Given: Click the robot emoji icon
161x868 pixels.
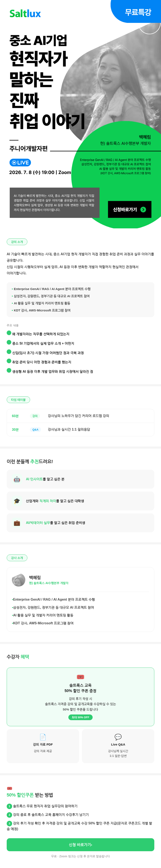Looking at the screenshot, I should 17,479.
